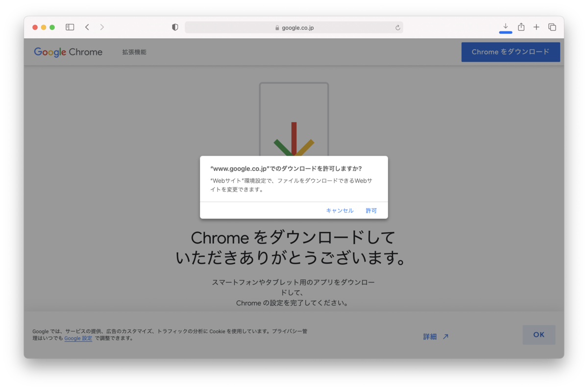Click the lock icon in address bar
This screenshot has height=390, width=588.
click(277, 28)
